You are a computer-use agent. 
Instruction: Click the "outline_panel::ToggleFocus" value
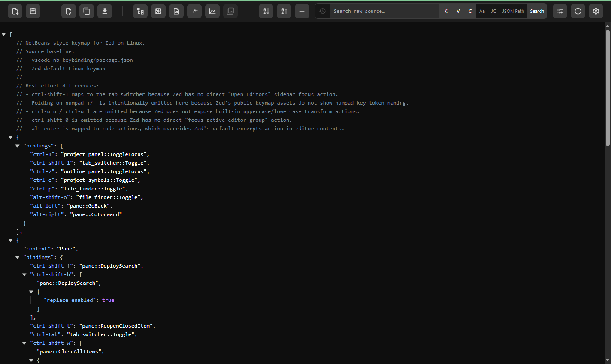click(x=105, y=171)
